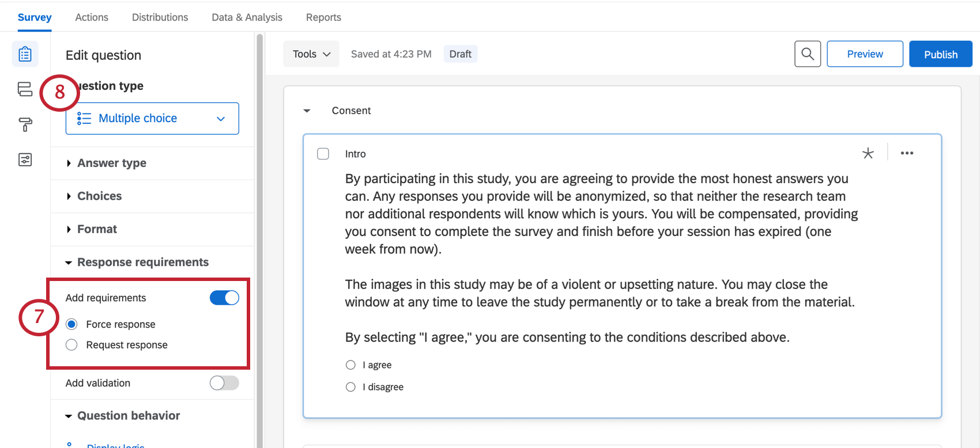Viewport: 980px width, 448px height.
Task: Check the Intro question checkbox
Action: [x=323, y=154]
